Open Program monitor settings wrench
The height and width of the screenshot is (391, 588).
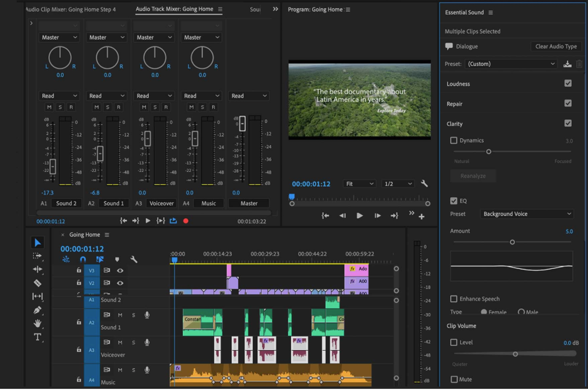(x=424, y=183)
